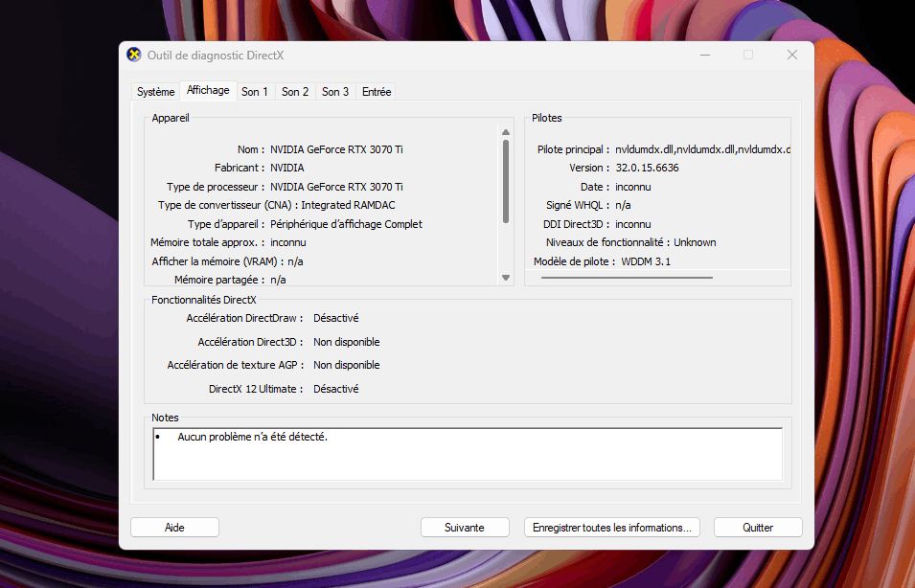Click the Aucun problème n'a été détecté note
This screenshot has width=915, height=588.
coord(253,437)
